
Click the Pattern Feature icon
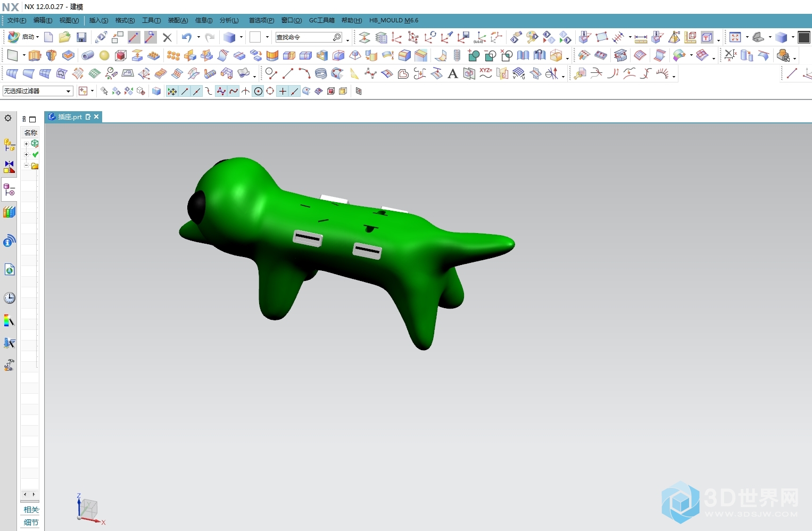click(x=173, y=55)
